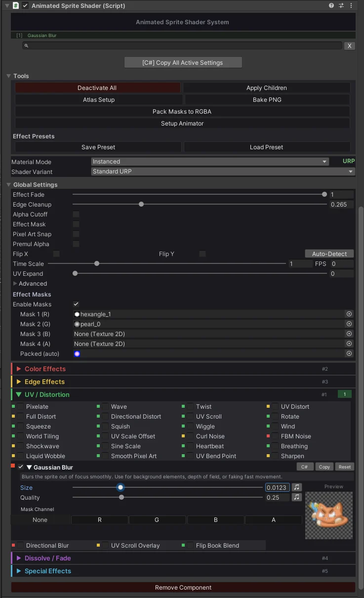Click the Apply Children button
Image resolution: width=364 pixels, height=598 pixels.
click(267, 87)
